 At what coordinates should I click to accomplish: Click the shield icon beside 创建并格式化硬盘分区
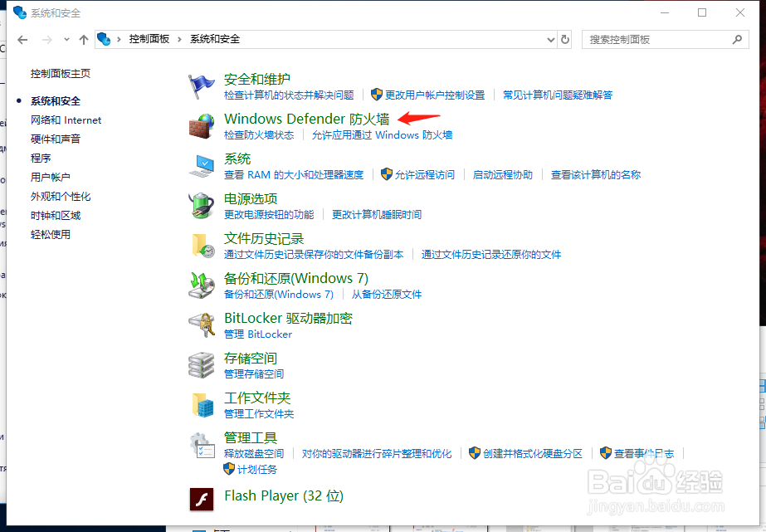[475, 453]
